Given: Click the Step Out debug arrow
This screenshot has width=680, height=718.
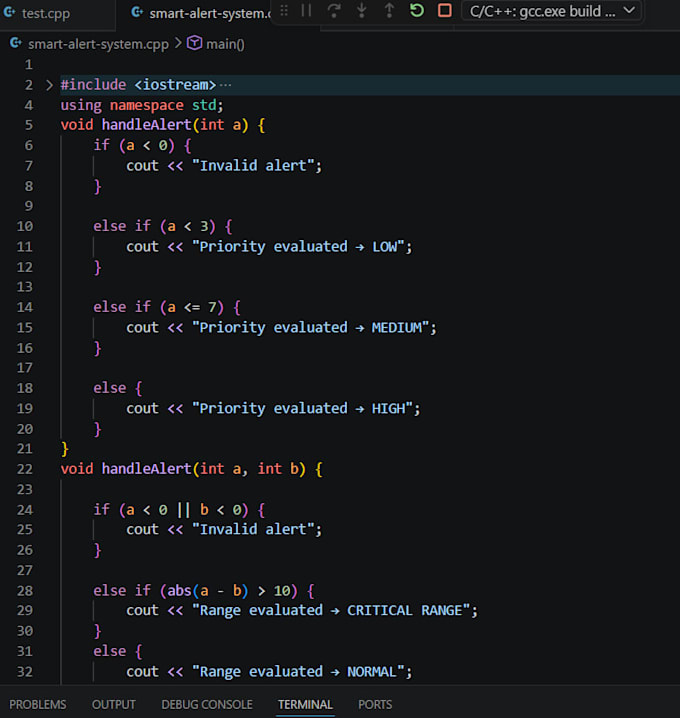Looking at the screenshot, I should pyautogui.click(x=389, y=10).
